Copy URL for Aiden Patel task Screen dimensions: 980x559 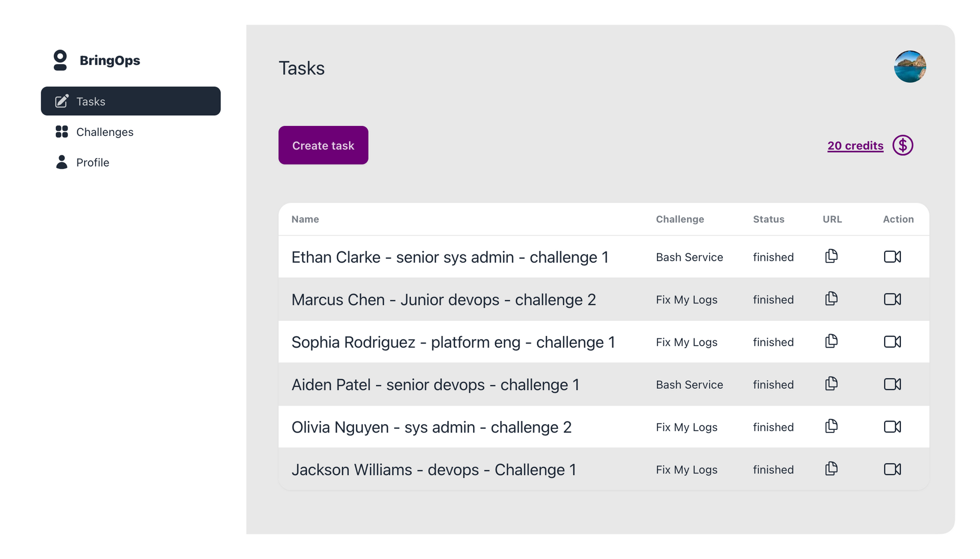[831, 384]
